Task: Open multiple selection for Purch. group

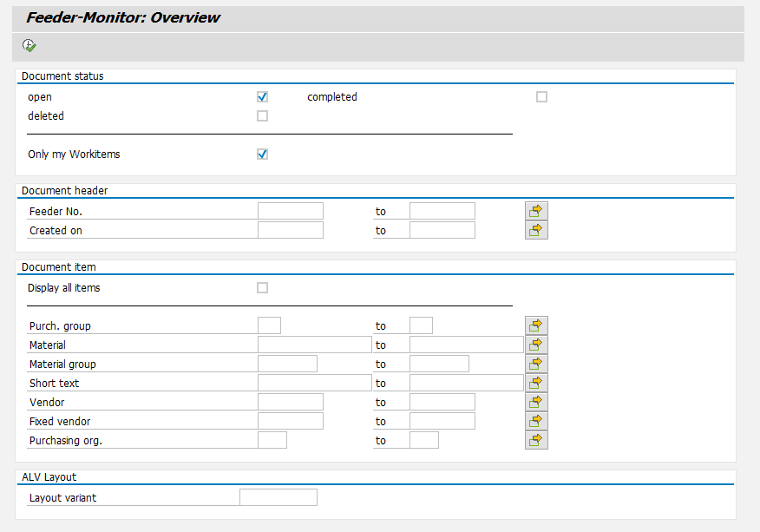Action: pyautogui.click(x=535, y=325)
